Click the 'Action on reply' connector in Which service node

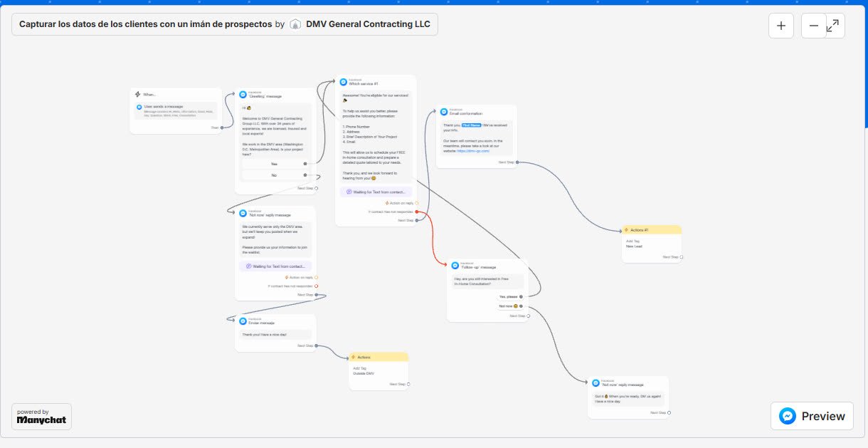[416, 203]
